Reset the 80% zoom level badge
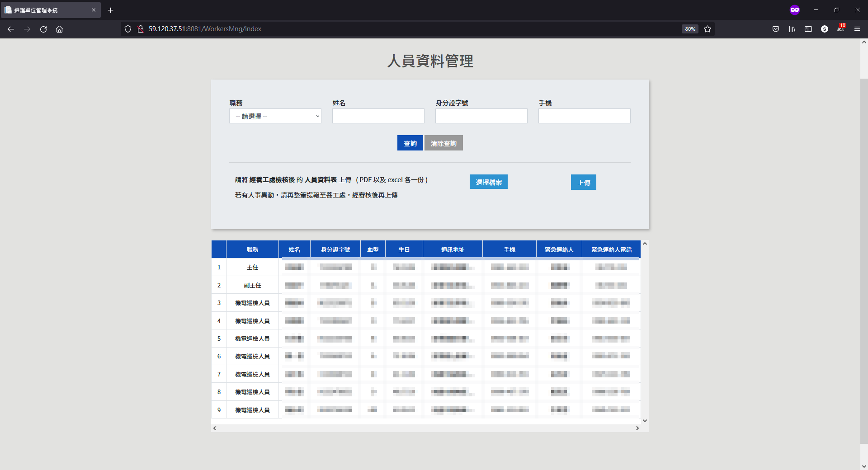The width and height of the screenshot is (868, 470). click(690, 29)
